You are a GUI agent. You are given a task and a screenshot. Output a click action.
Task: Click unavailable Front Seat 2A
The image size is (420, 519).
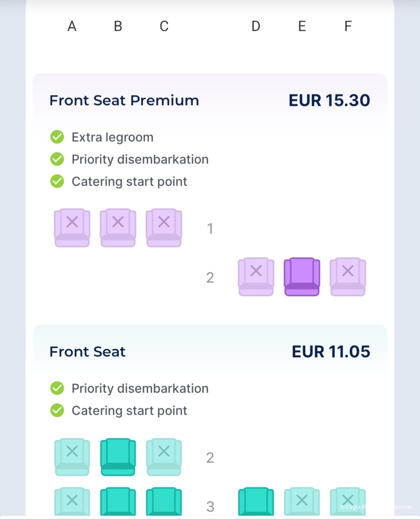click(72, 457)
